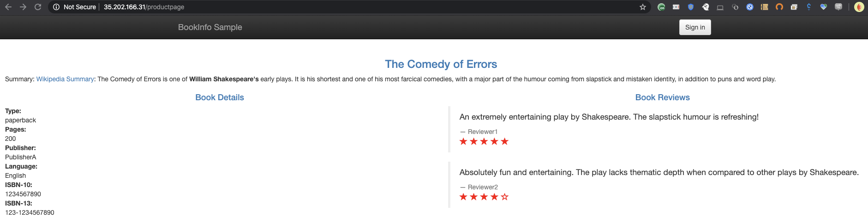Reload the product page

[x=38, y=7]
